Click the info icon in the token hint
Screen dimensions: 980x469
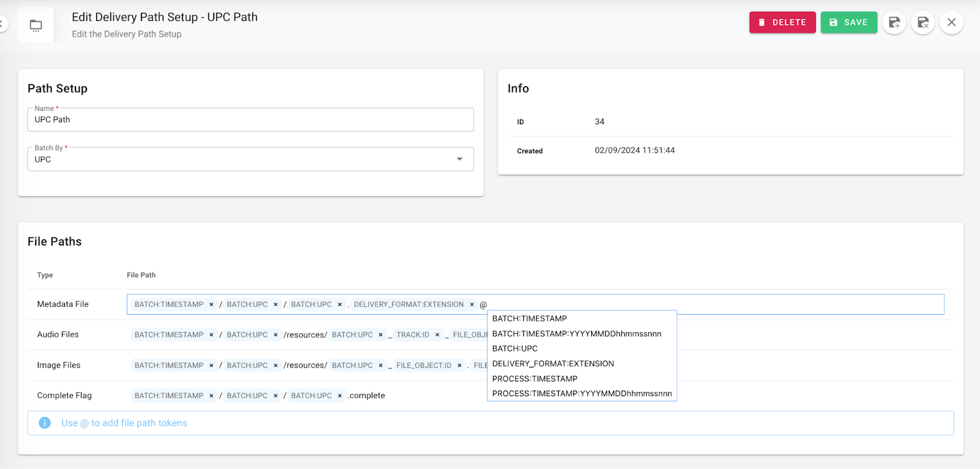click(x=45, y=423)
